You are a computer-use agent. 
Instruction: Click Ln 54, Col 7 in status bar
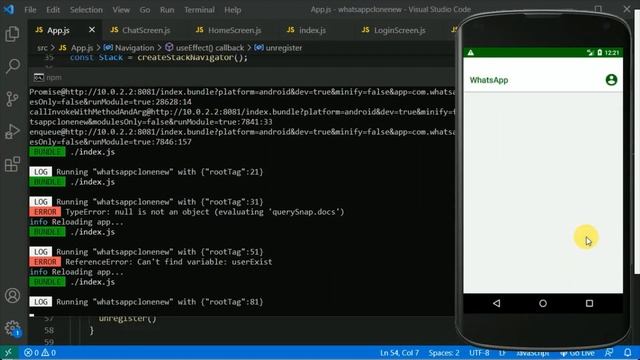point(399,353)
